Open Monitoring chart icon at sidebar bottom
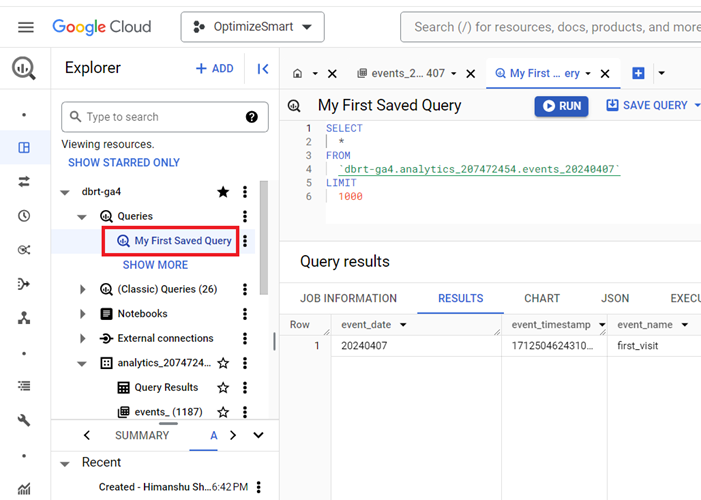Screen dimensions: 701x500 coord(24,488)
